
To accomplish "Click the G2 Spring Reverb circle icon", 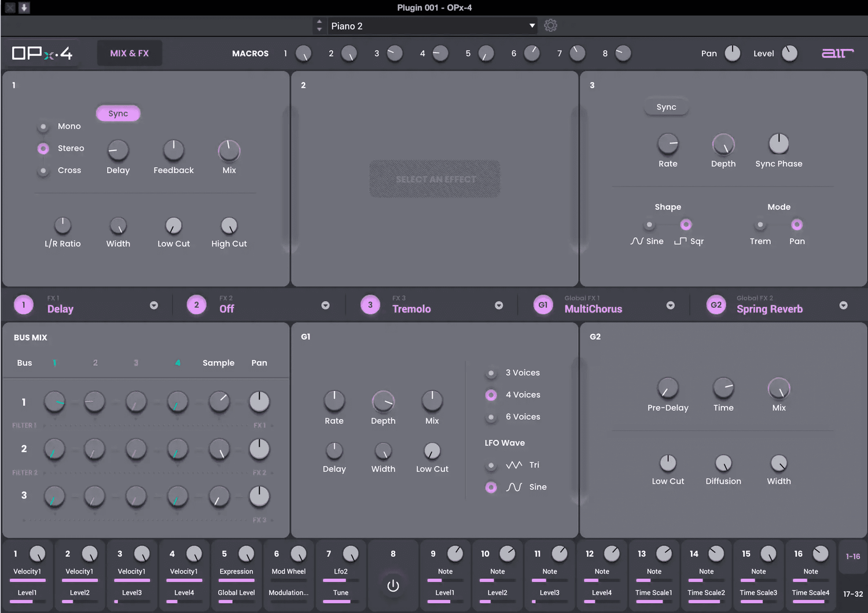I will (x=716, y=305).
